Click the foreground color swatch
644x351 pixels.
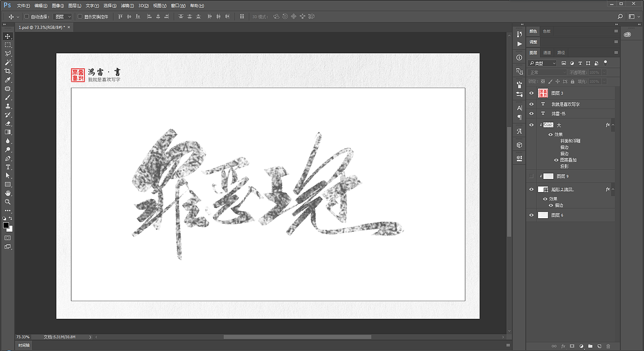pyautogui.click(x=6, y=225)
